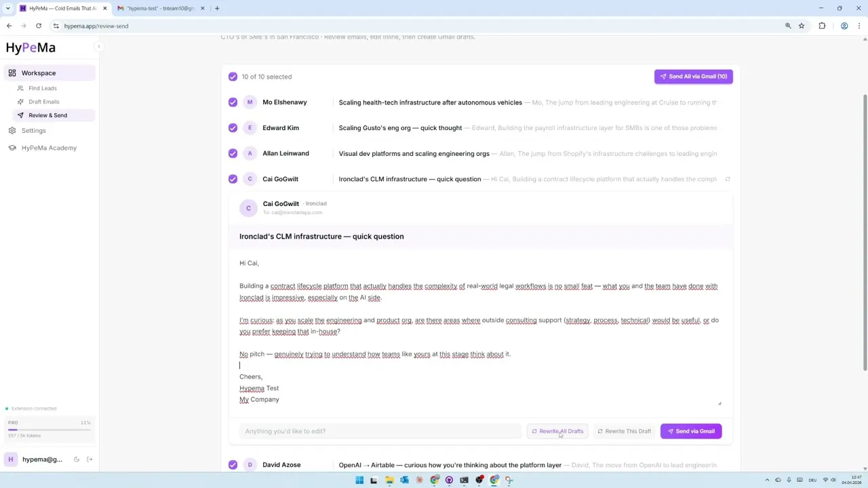Open File Explorer from the taskbar
Screen dimensions: 868x488
(x=389, y=480)
